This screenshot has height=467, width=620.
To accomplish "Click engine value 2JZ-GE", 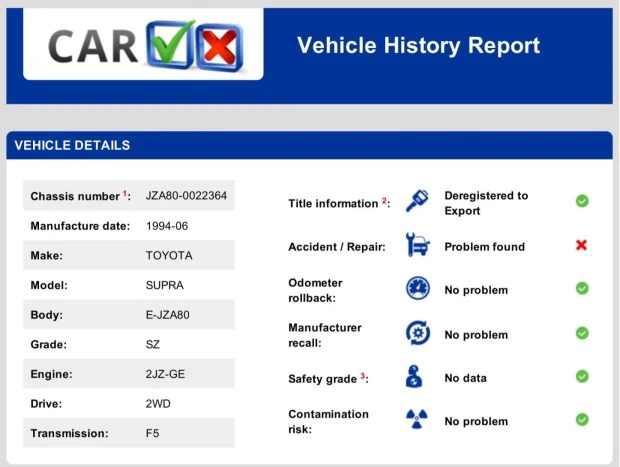I will [165, 374].
